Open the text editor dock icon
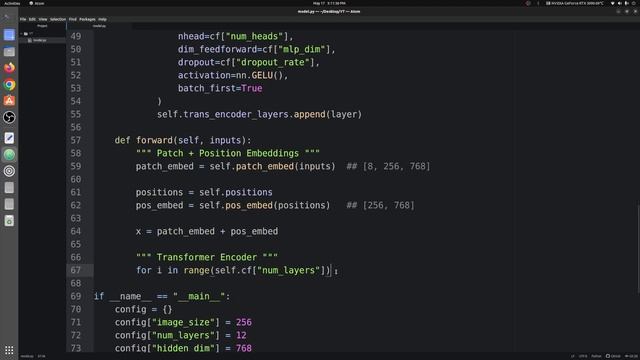640x360 pixels. point(9,138)
